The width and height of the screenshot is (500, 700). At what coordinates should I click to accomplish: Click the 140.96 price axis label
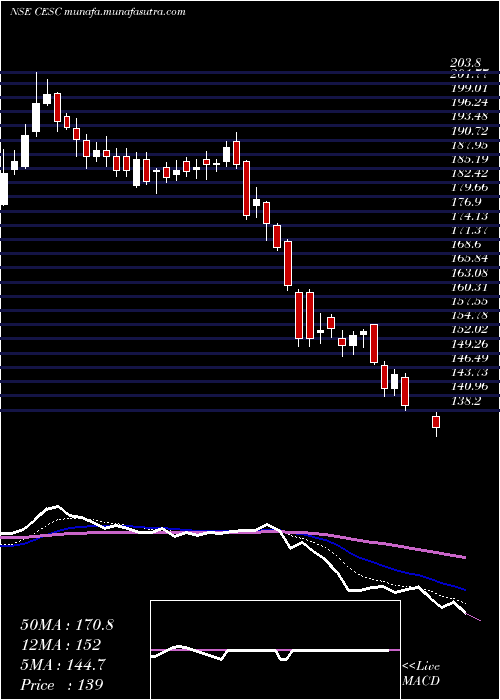(469, 387)
